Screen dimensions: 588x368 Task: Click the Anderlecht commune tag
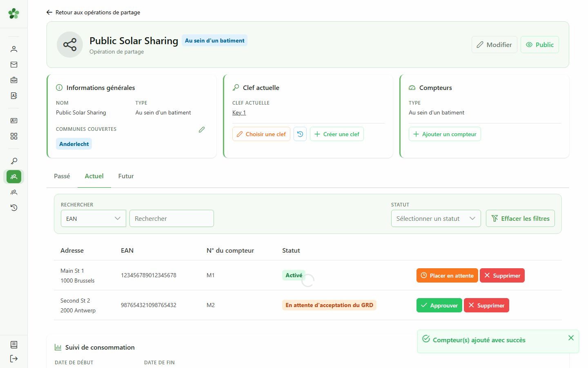click(x=74, y=144)
